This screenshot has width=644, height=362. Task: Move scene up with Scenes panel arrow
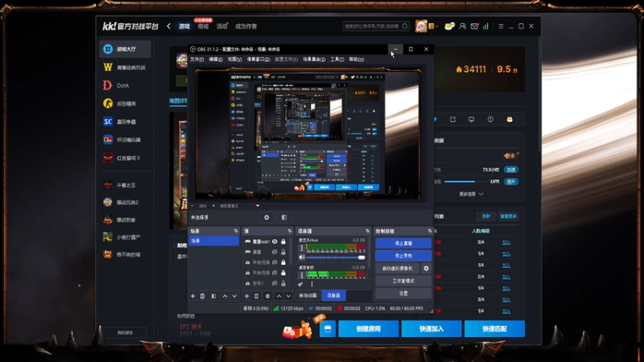click(225, 296)
